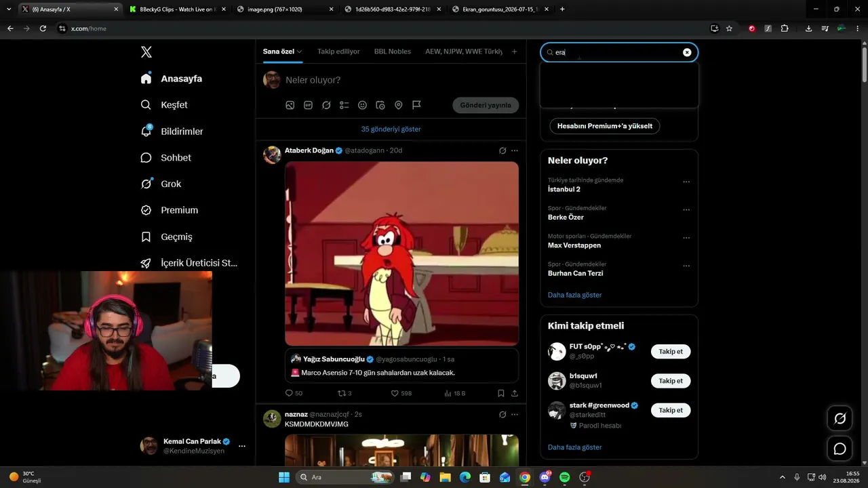Open the Windows Start menu
This screenshot has height=488, width=868.
283,477
